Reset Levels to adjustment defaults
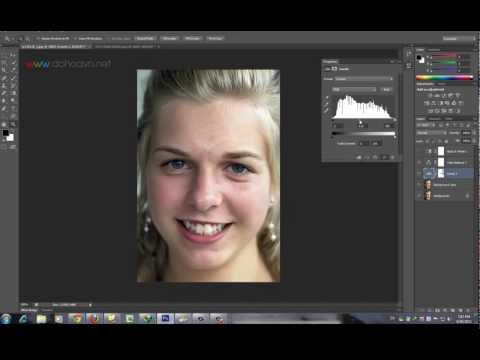This screenshot has height=360, width=480. click(376, 157)
